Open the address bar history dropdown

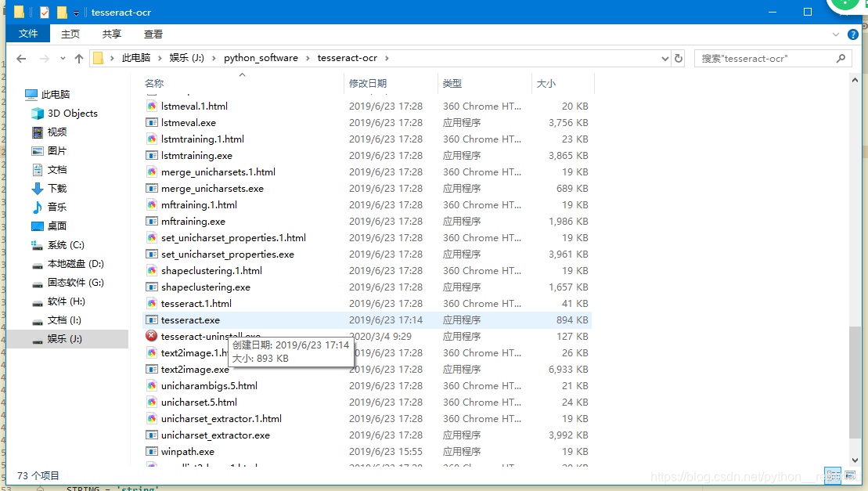click(665, 58)
